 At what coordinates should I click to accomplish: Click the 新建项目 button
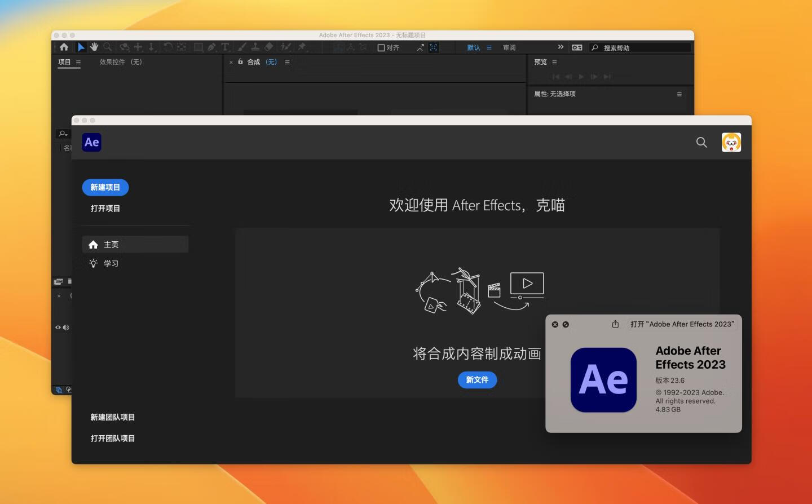105,187
